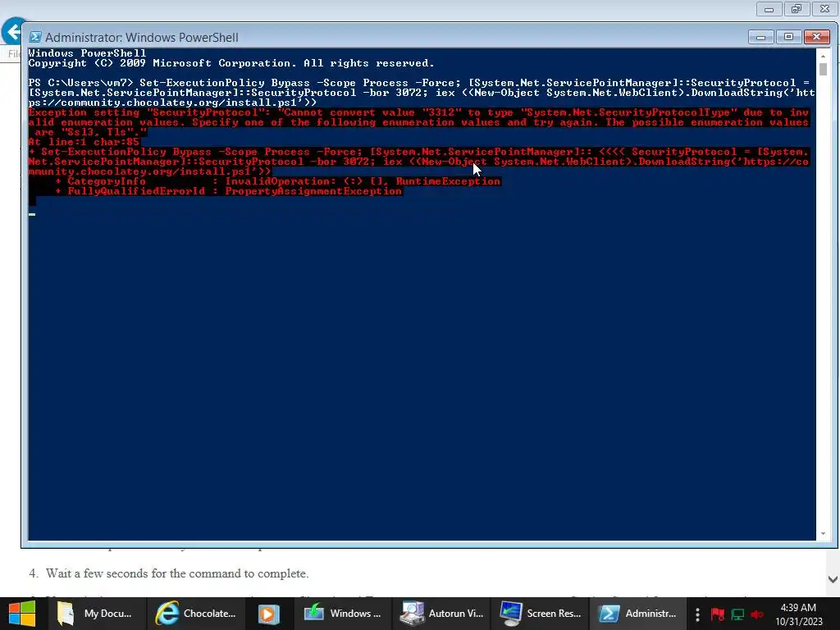Click 'Wait a few seconds' step text
Screen dimensions: 840x630
[177, 573]
